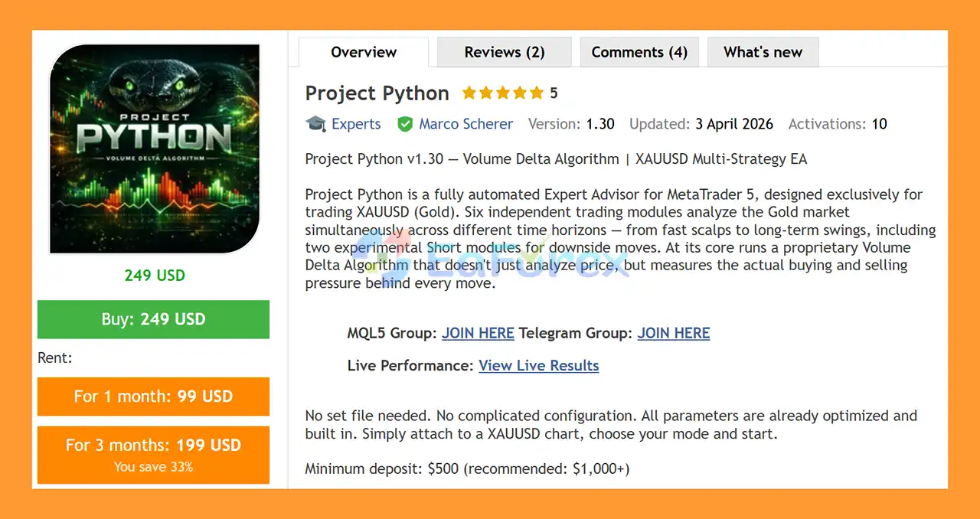The height and width of the screenshot is (519, 980).
Task: Open the Comments (4) tab
Action: click(639, 51)
